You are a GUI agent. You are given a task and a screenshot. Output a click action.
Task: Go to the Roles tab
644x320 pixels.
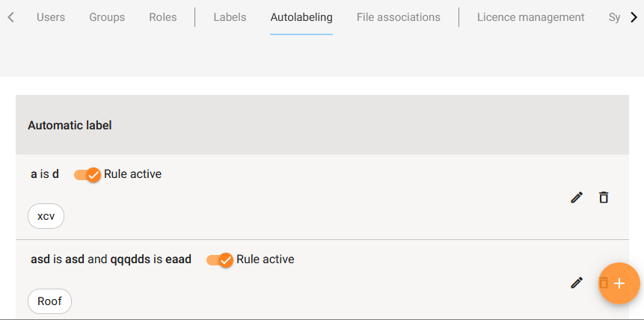pos(163,17)
